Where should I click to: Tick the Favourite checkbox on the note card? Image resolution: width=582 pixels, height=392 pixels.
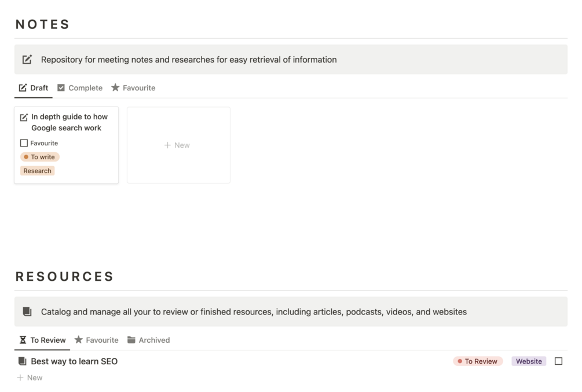(24, 143)
